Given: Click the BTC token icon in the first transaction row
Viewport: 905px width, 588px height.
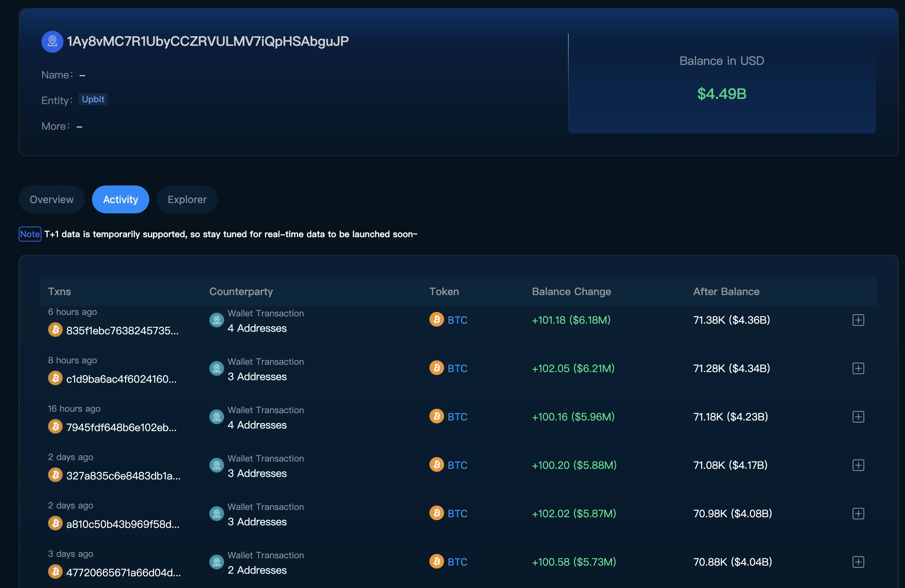Looking at the screenshot, I should [x=436, y=320].
